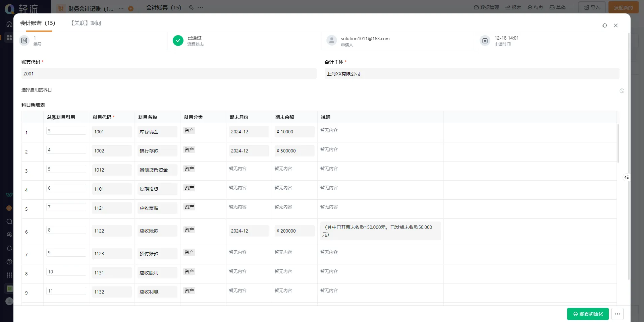Select the 会计账套（15）tab
This screenshot has width=644, height=322.
pyautogui.click(x=38, y=23)
